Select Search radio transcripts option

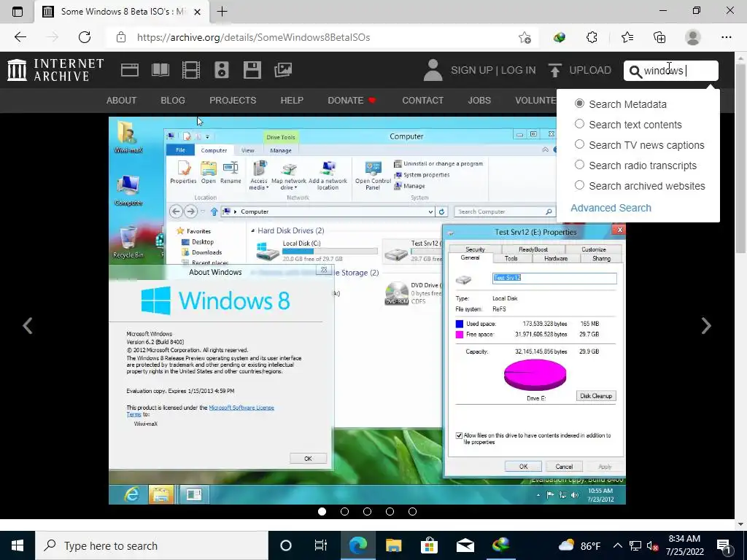(x=579, y=166)
